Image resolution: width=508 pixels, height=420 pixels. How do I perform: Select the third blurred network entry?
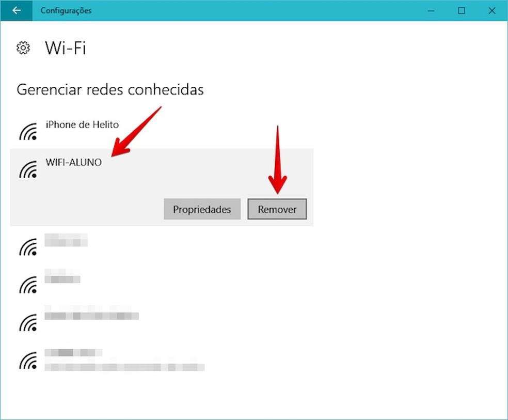tap(92, 313)
